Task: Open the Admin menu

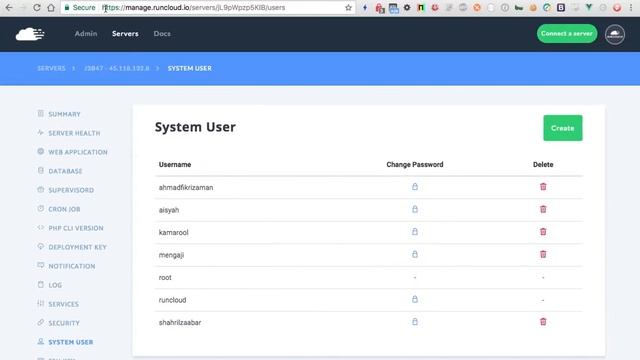Action: pos(86,33)
